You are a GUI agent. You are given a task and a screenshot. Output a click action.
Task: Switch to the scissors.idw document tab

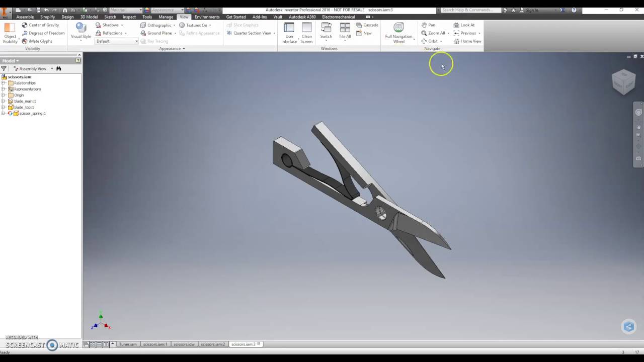184,344
